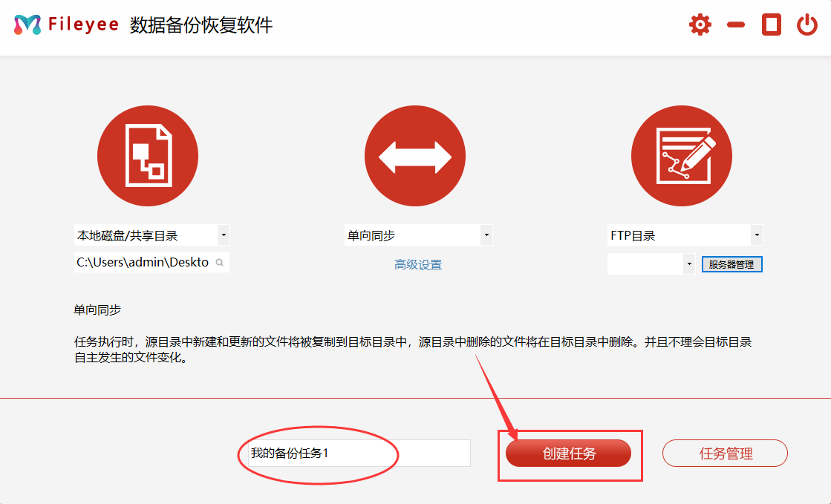Click the Fileyee logo icon
The width and height of the screenshot is (831, 504).
point(27,25)
